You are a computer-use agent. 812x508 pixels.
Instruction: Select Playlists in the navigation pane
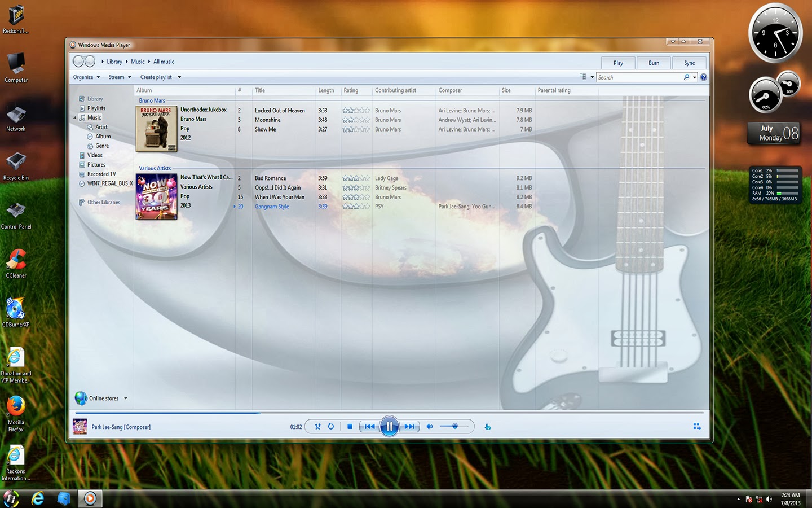pos(96,108)
